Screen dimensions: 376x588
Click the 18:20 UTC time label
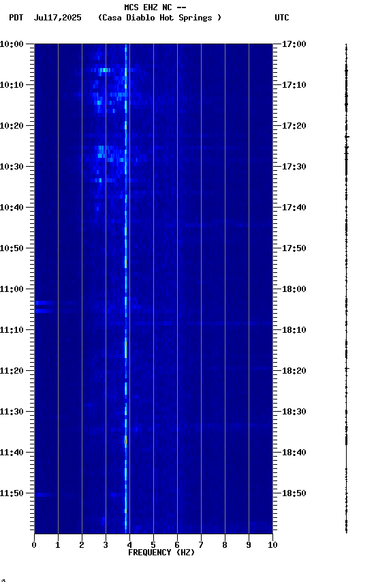tap(294, 371)
